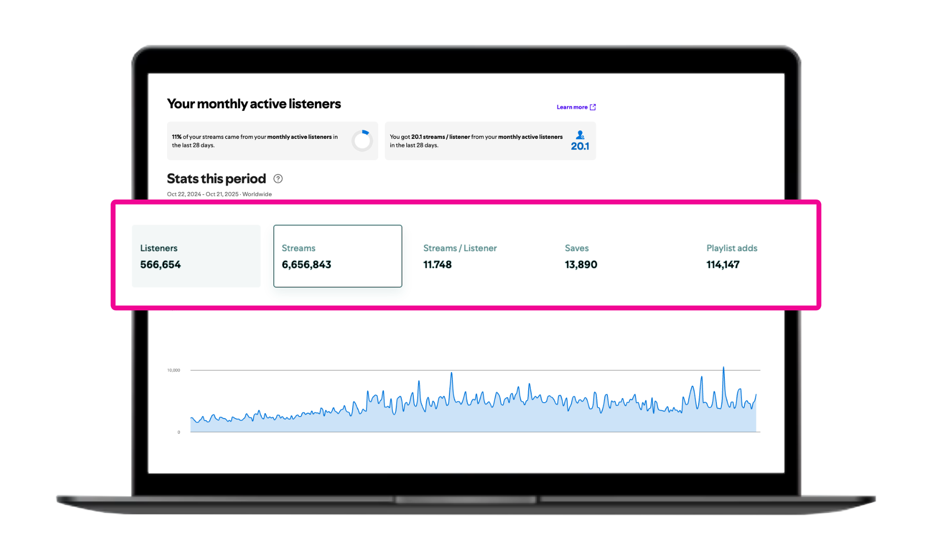
Task: Click the stats period date range text
Action: pyautogui.click(x=219, y=195)
